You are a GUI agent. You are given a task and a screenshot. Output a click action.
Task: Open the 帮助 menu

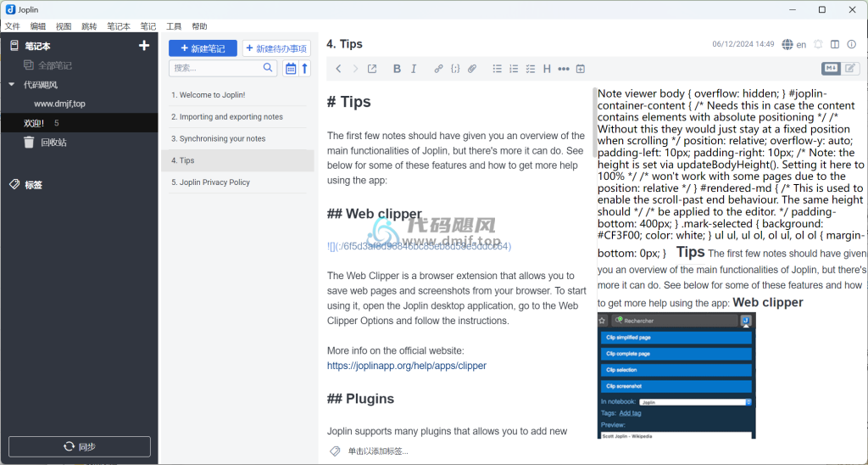tap(199, 26)
